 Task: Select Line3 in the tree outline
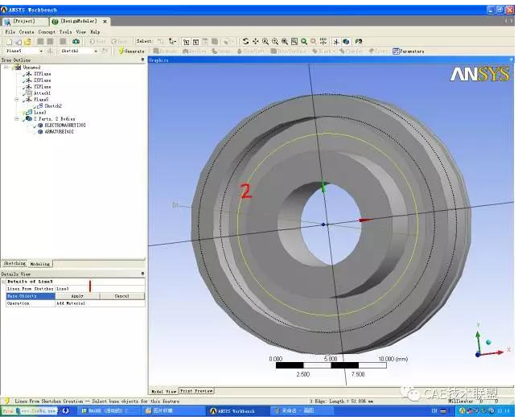(x=39, y=113)
